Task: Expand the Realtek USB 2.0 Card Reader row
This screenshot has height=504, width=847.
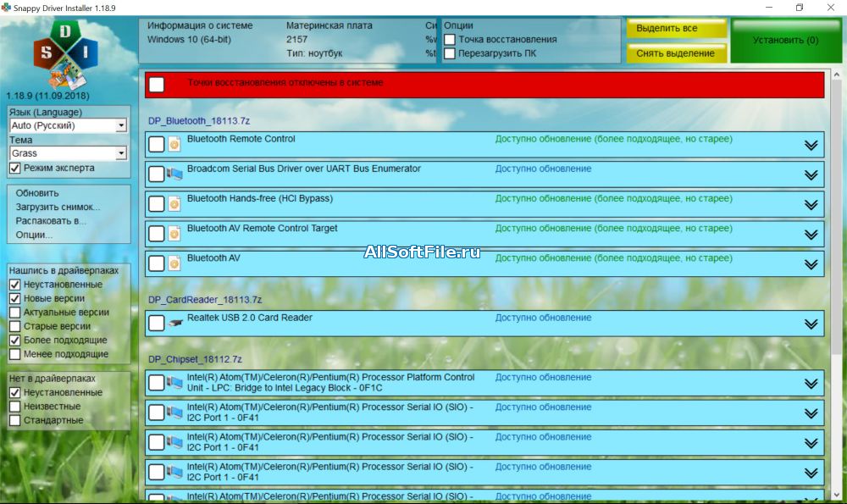Action: 811,324
